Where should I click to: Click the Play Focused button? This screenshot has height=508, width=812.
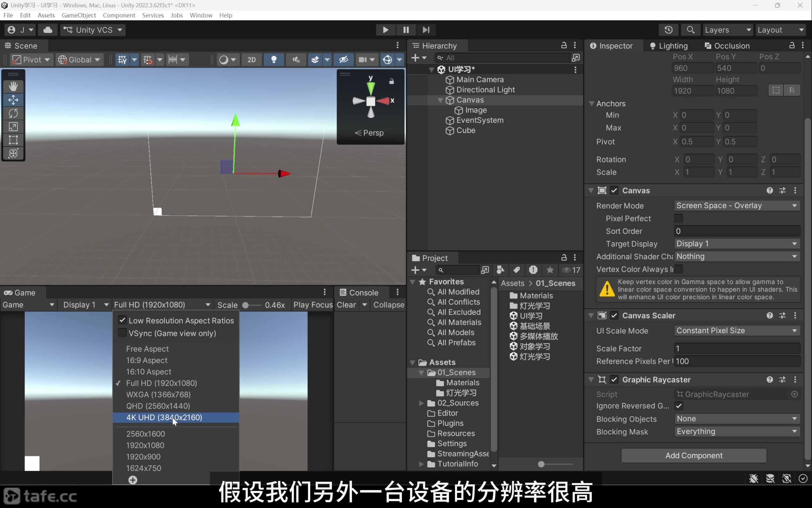coord(313,305)
